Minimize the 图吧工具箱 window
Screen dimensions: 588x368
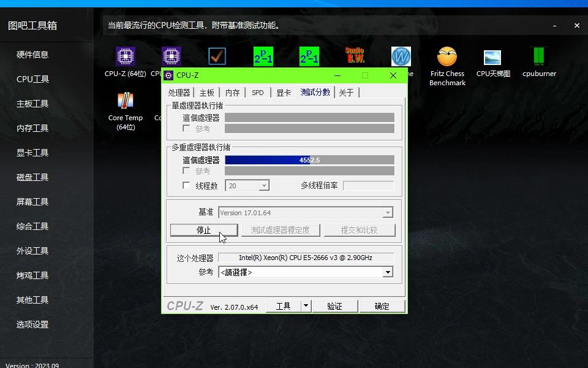pos(555,26)
